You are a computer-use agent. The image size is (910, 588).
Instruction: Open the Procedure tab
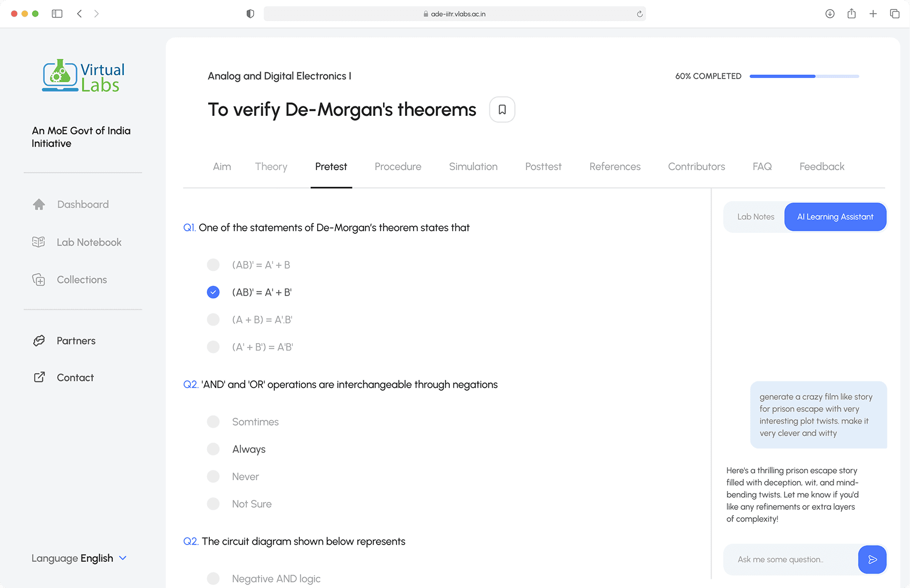pyautogui.click(x=398, y=167)
